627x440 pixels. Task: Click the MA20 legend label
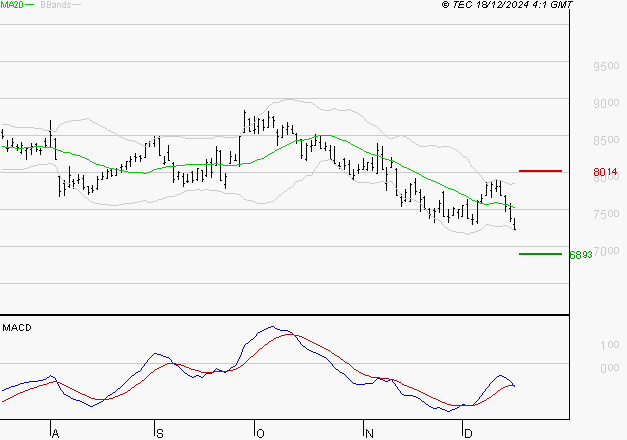tap(12, 5)
